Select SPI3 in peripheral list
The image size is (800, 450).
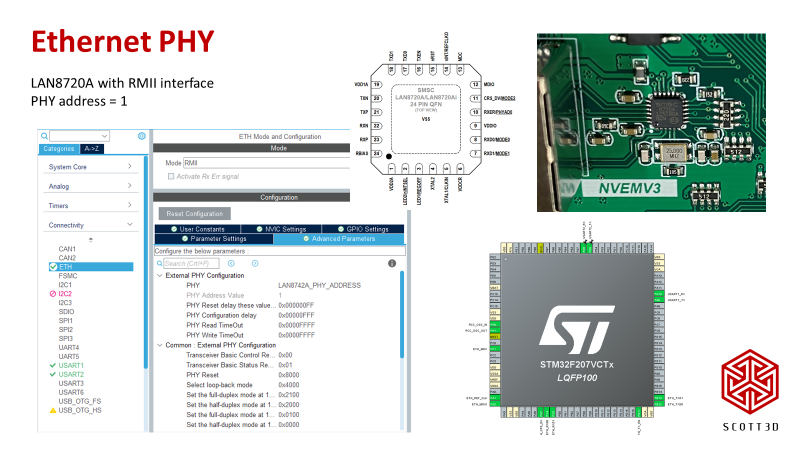(65, 338)
